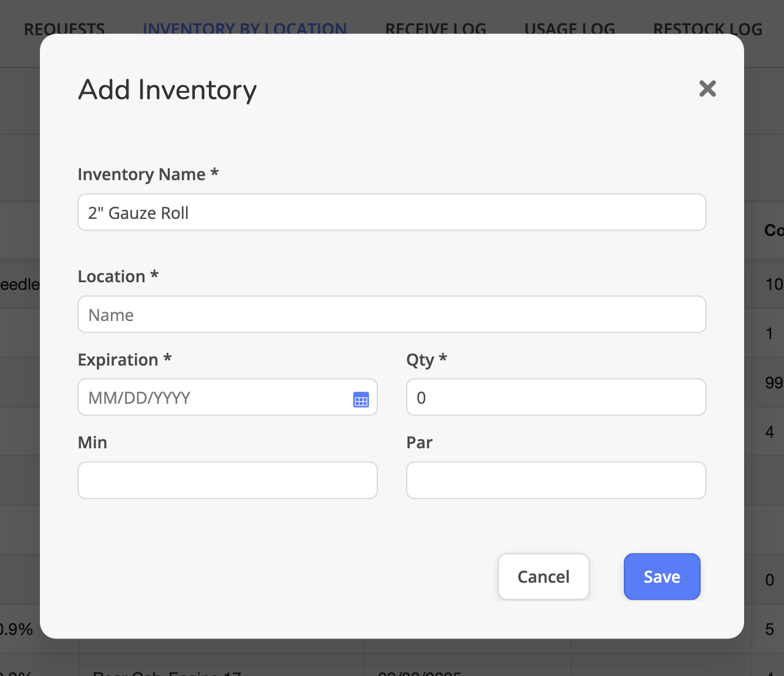The image size is (784, 676).
Task: Focus the Location name field
Action: (x=391, y=315)
